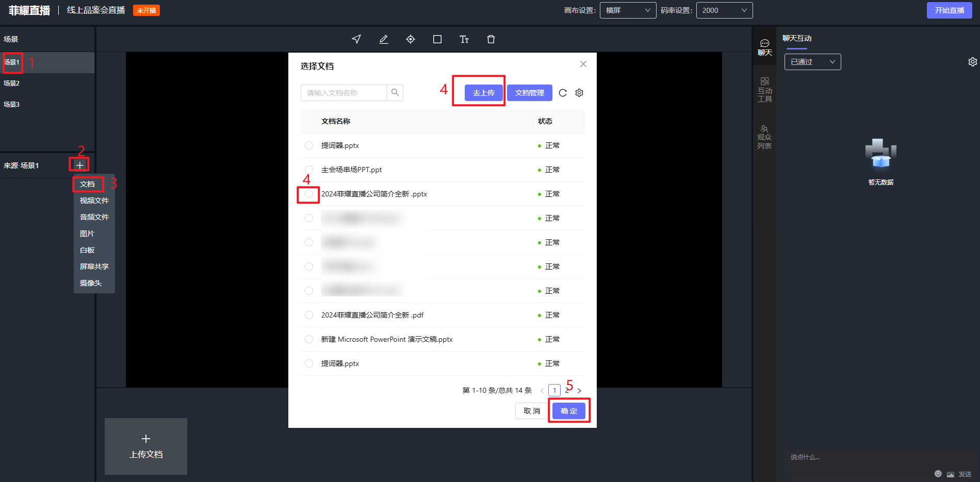Expand the 码率设置 2000 dropdown
Image resolution: width=980 pixels, height=482 pixels.
(x=724, y=10)
